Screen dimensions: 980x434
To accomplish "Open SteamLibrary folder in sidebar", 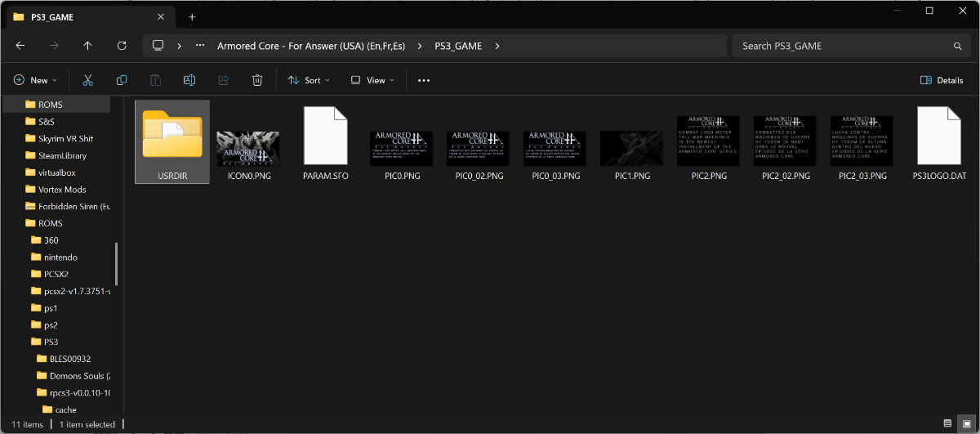I will [57, 155].
